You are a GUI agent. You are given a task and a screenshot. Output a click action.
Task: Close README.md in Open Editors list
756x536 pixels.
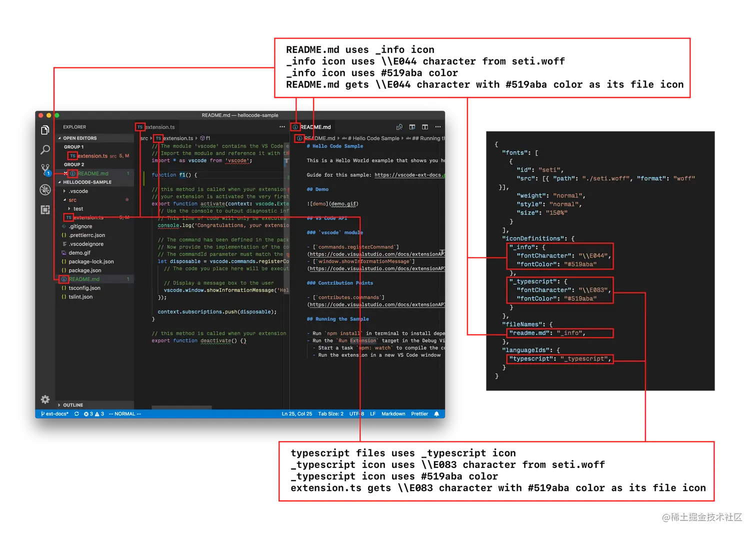tap(65, 173)
